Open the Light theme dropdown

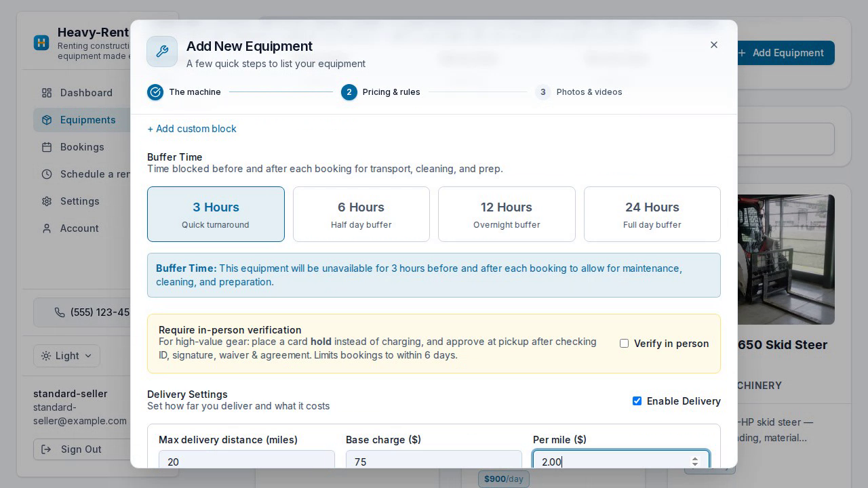coord(67,356)
